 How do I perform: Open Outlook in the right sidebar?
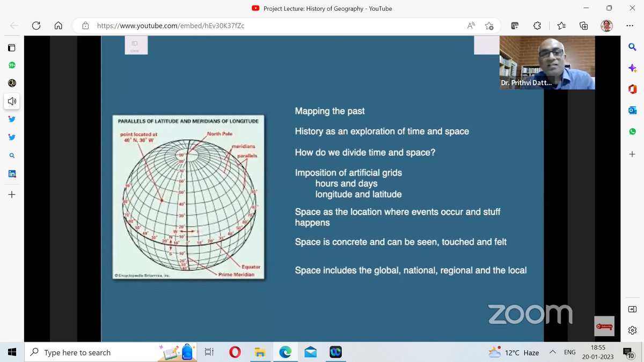632,110
